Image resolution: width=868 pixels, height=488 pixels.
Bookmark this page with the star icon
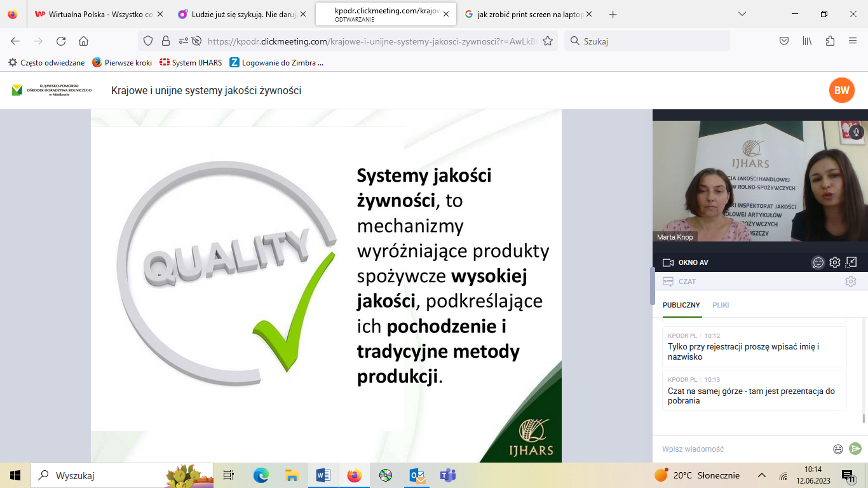[x=548, y=41]
